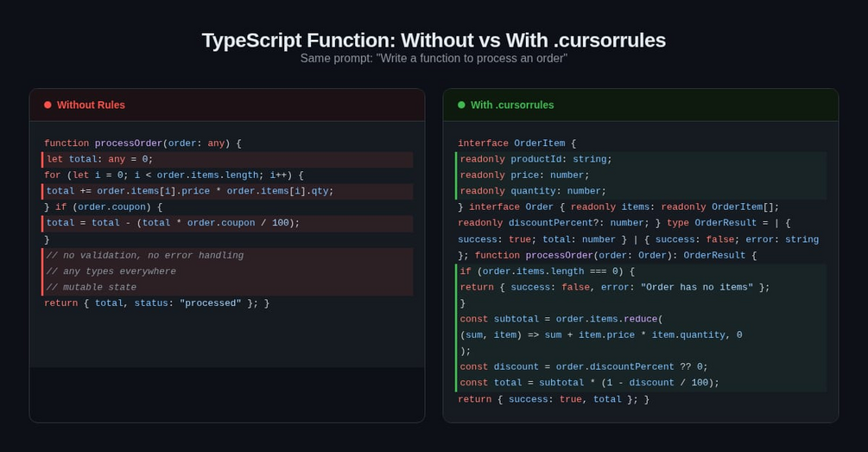Click the highlighted line "let total: any = 0;"
Screen dimensions: 868x452
[227, 159]
